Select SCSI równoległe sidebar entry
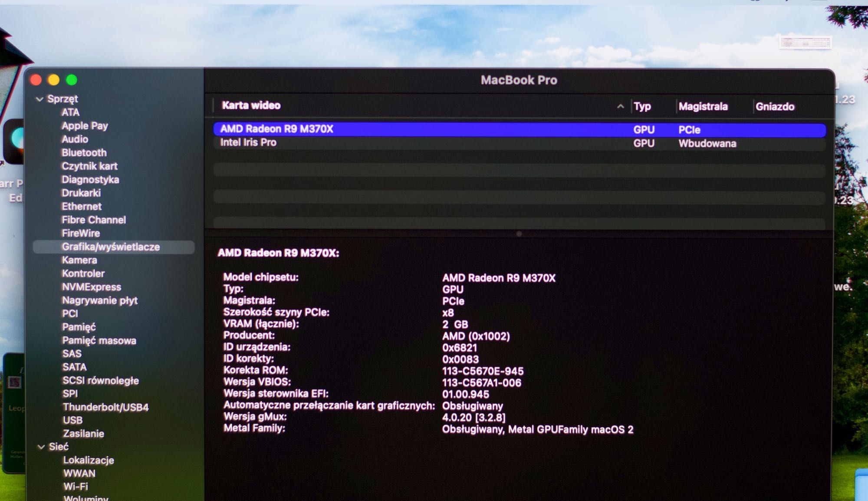The width and height of the screenshot is (868, 501). click(x=101, y=381)
